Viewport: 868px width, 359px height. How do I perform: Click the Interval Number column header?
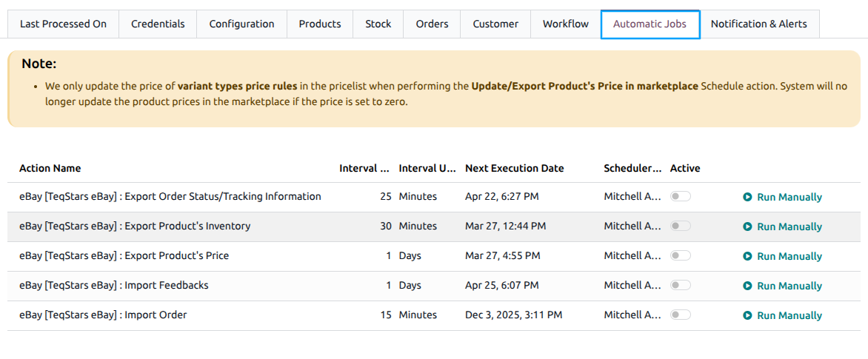[x=364, y=168]
